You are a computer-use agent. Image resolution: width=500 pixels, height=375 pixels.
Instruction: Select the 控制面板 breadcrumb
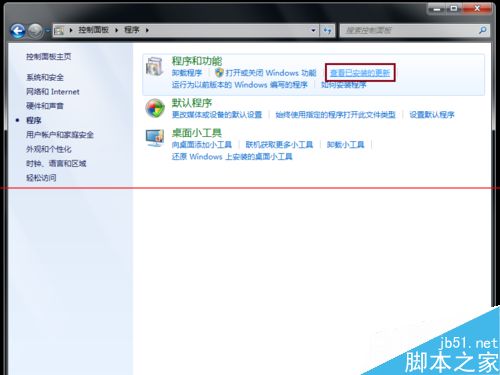pos(94,30)
